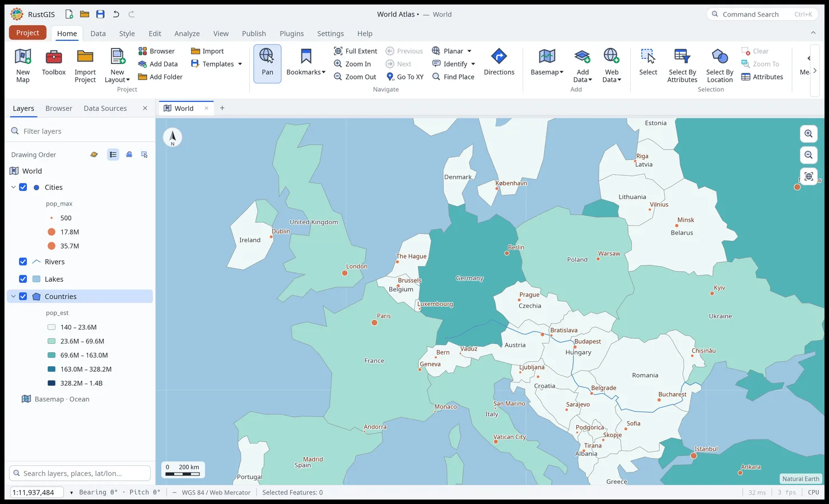Open the Attributes table

click(x=762, y=77)
